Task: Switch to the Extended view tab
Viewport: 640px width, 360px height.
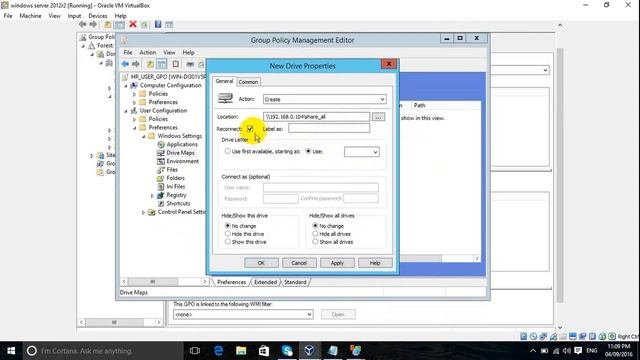Action: click(265, 282)
